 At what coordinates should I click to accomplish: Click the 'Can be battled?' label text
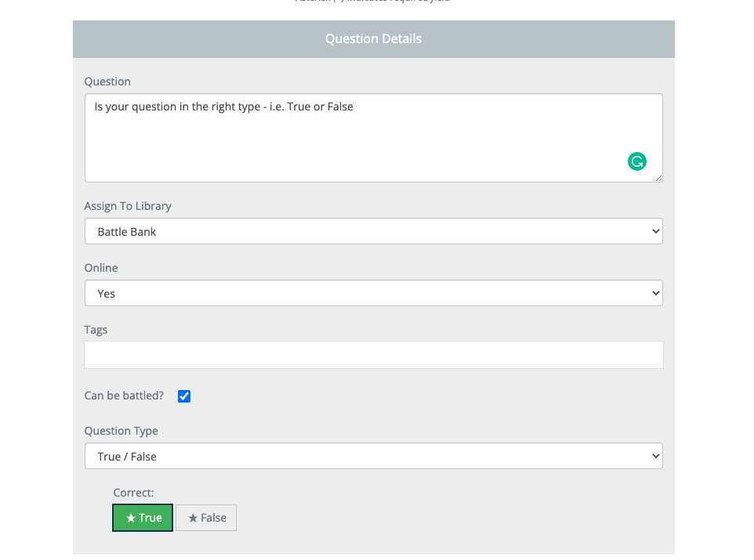(x=124, y=396)
